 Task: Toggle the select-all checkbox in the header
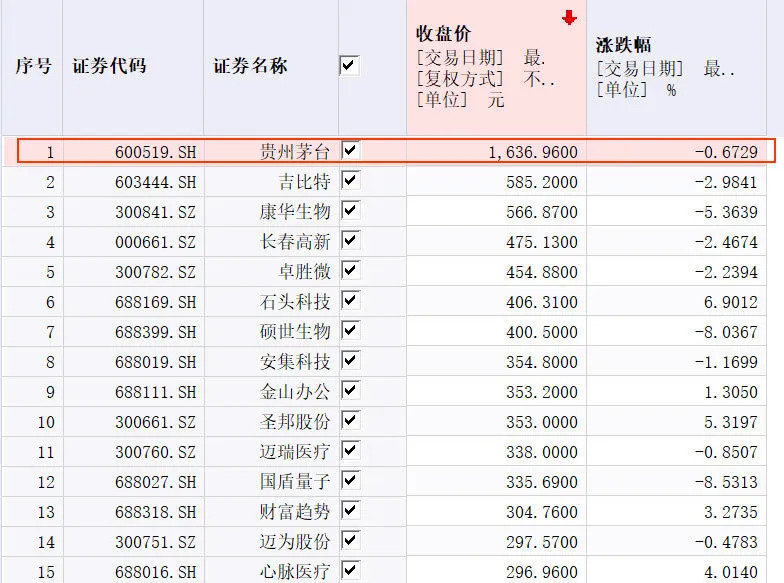click(349, 66)
